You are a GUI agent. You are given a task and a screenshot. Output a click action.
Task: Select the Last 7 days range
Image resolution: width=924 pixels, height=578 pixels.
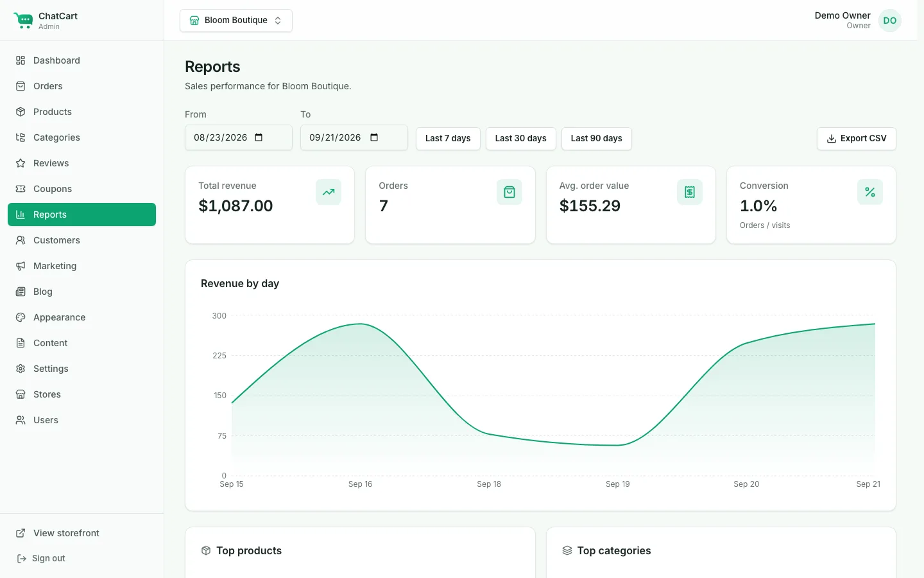pyautogui.click(x=448, y=139)
